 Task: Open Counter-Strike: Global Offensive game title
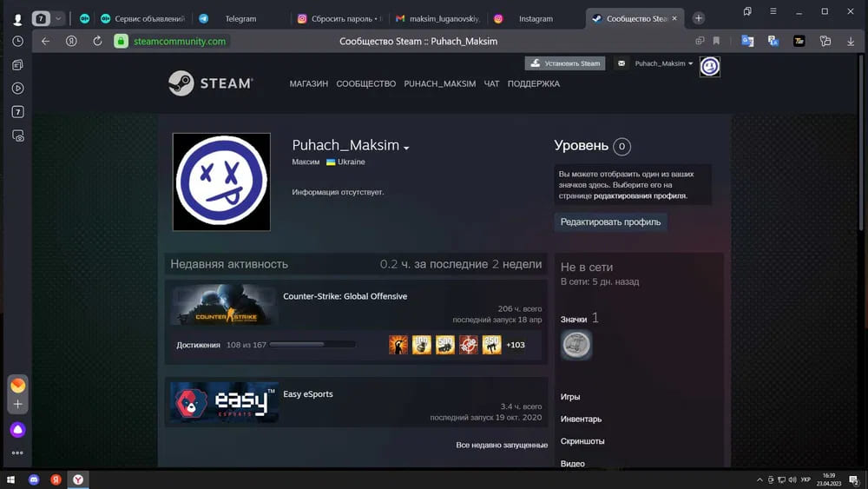[x=345, y=296]
